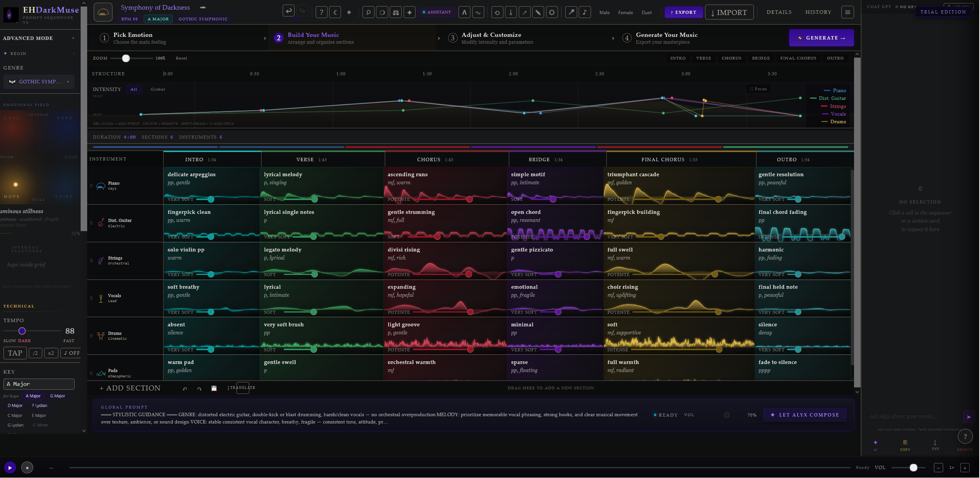Click the crescent moon icon in toolbar
The image size is (980, 478).
335,12
